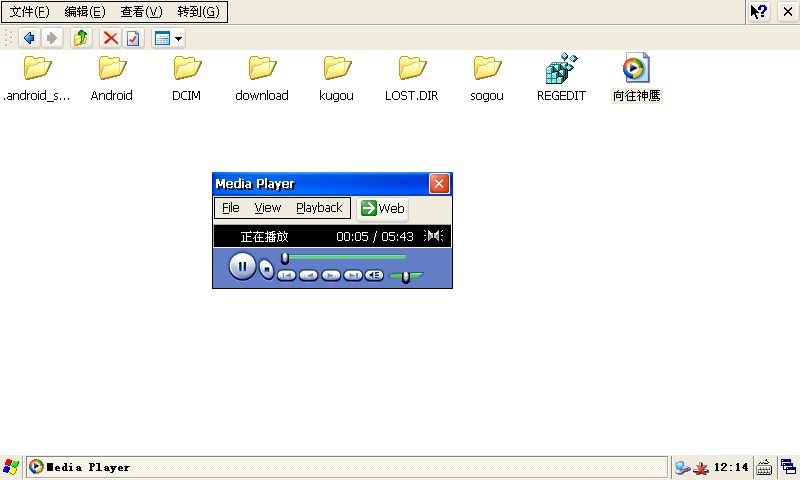Open the Start menu flag icon

coord(11,467)
